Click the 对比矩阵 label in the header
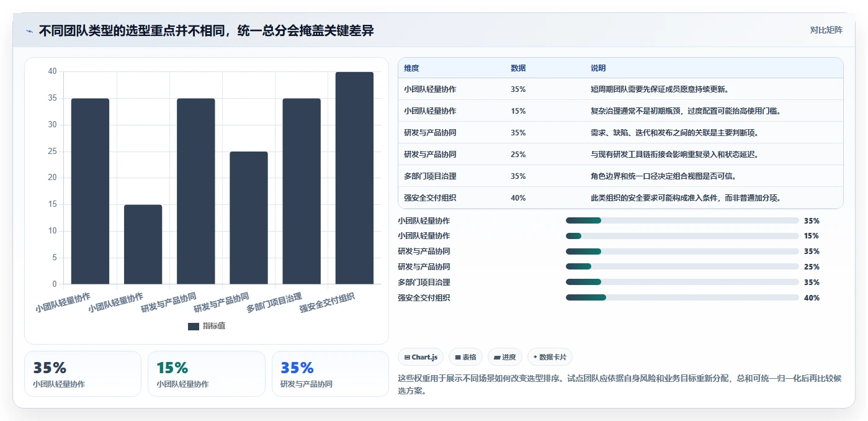The width and height of the screenshot is (868, 421). 826,30
